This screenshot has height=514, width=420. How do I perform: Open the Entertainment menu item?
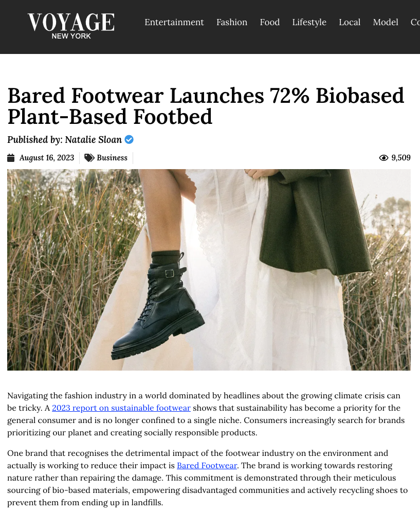[x=174, y=22]
